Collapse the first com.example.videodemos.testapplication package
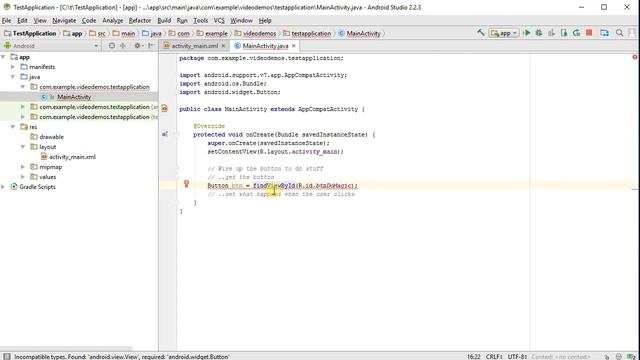640x360 pixels. point(23,87)
